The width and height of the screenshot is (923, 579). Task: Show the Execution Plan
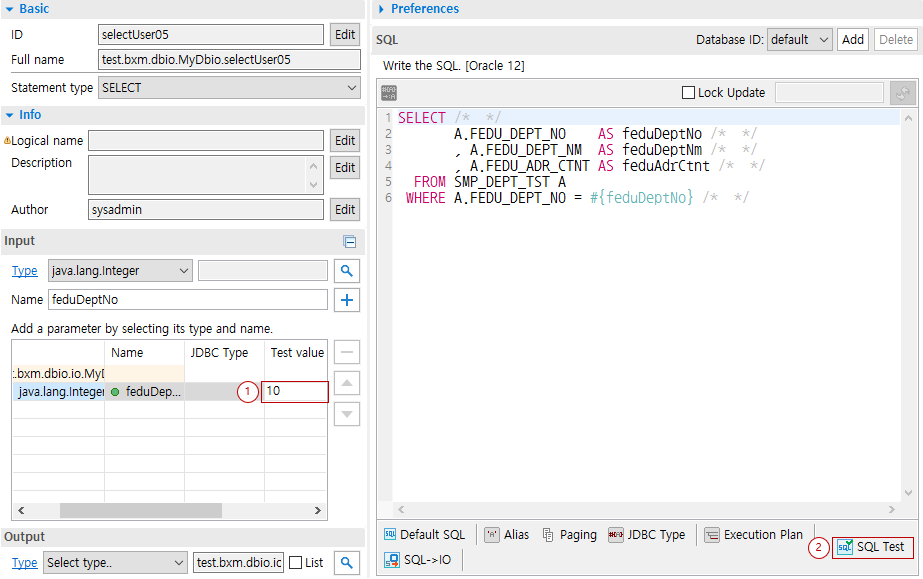point(754,534)
